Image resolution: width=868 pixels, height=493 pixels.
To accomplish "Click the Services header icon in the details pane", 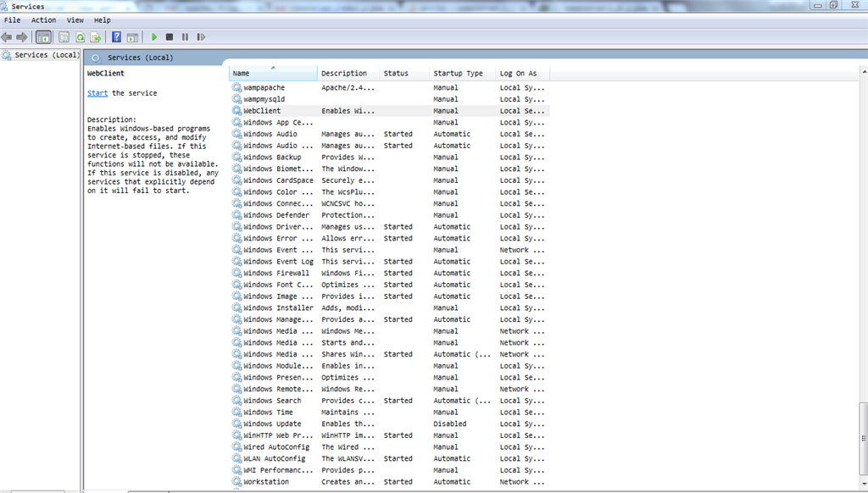I will coord(97,58).
